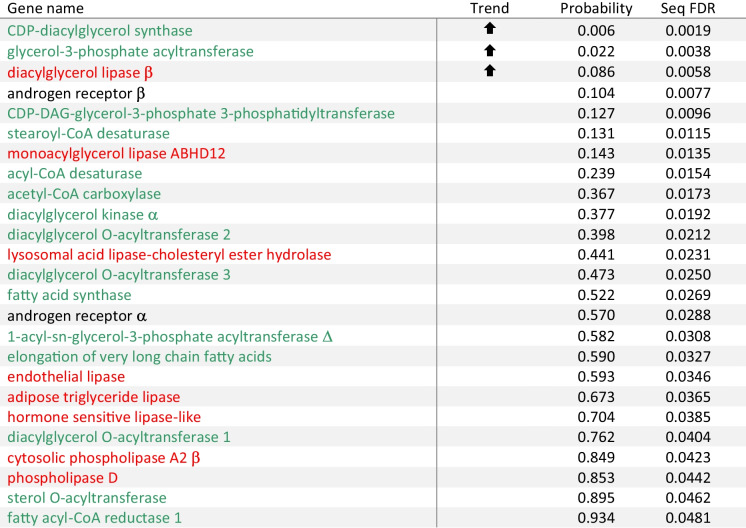Click probability value 0.570
This screenshot has width=746, height=528.
click(596, 315)
